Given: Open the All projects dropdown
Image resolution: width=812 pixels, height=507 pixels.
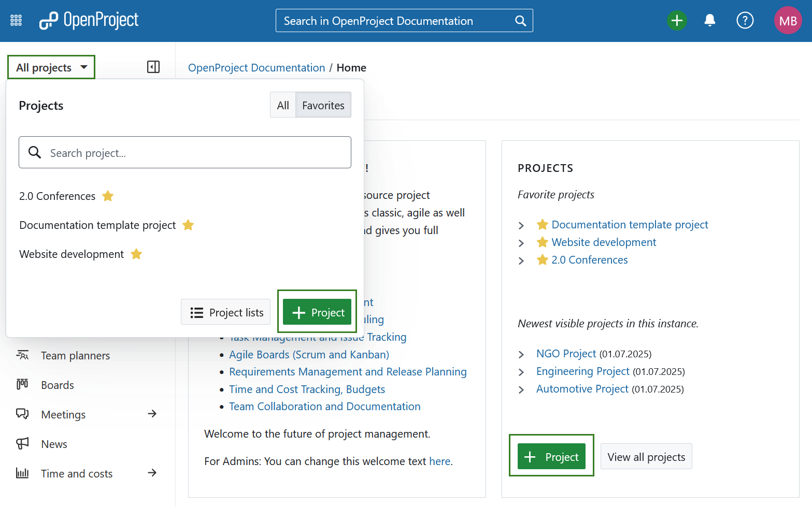Looking at the screenshot, I should 51,67.
